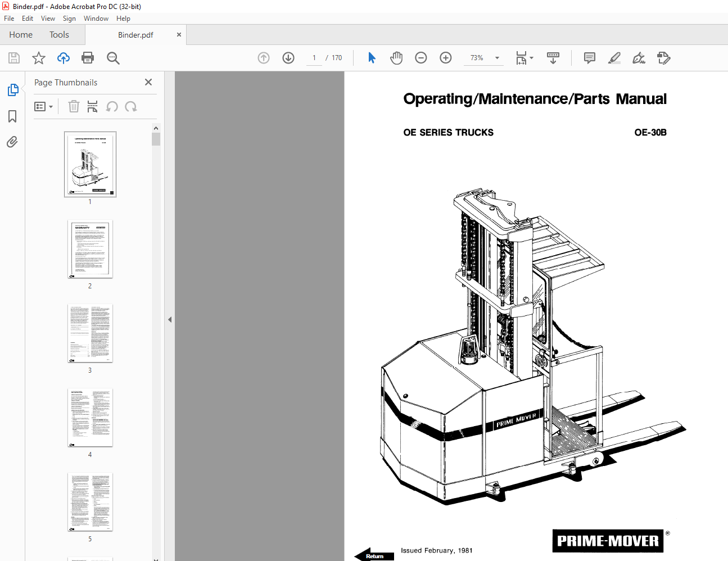The width and height of the screenshot is (728, 561).
Task: Open the Help menu
Action: pos(123,19)
